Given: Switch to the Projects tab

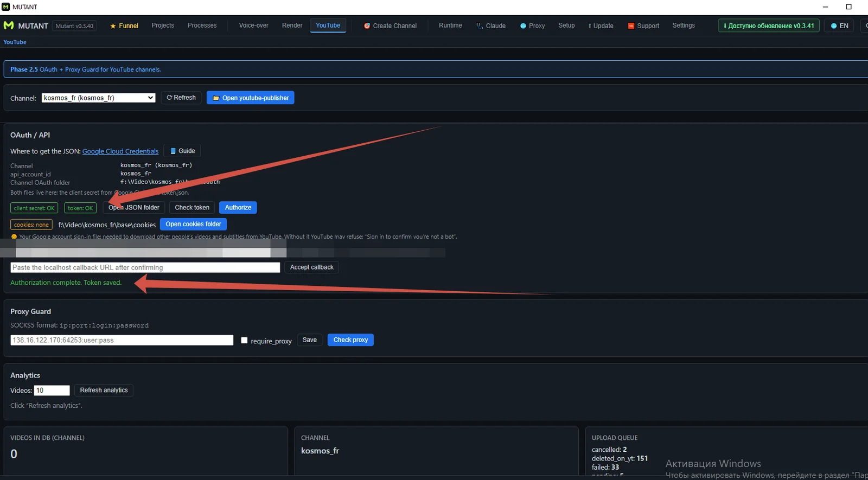Looking at the screenshot, I should point(163,25).
